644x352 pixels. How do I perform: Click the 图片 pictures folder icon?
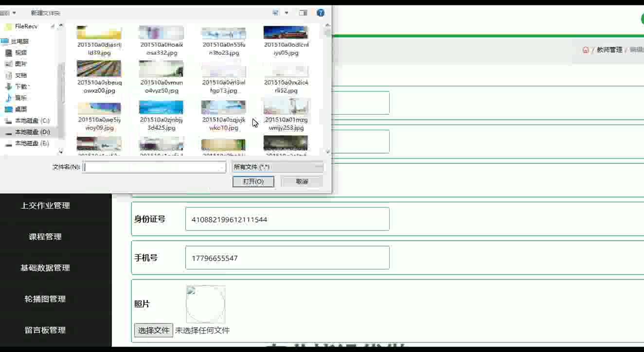tap(8, 64)
